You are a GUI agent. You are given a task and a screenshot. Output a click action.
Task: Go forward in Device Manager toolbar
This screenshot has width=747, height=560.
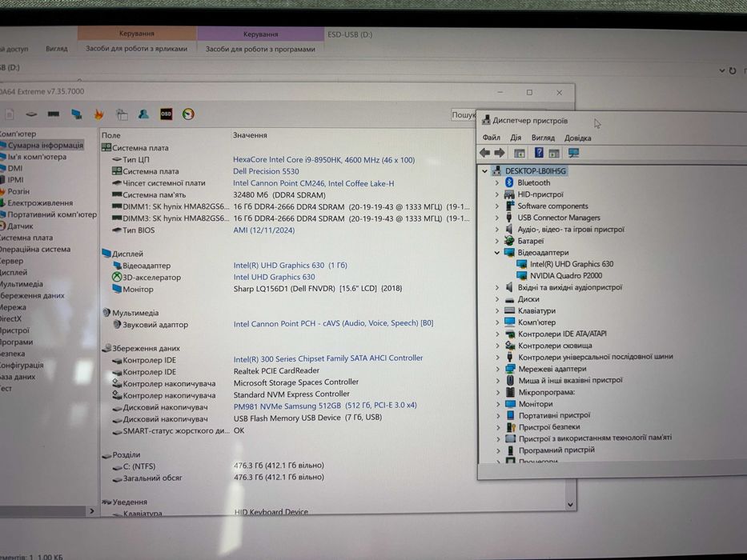pyautogui.click(x=500, y=153)
